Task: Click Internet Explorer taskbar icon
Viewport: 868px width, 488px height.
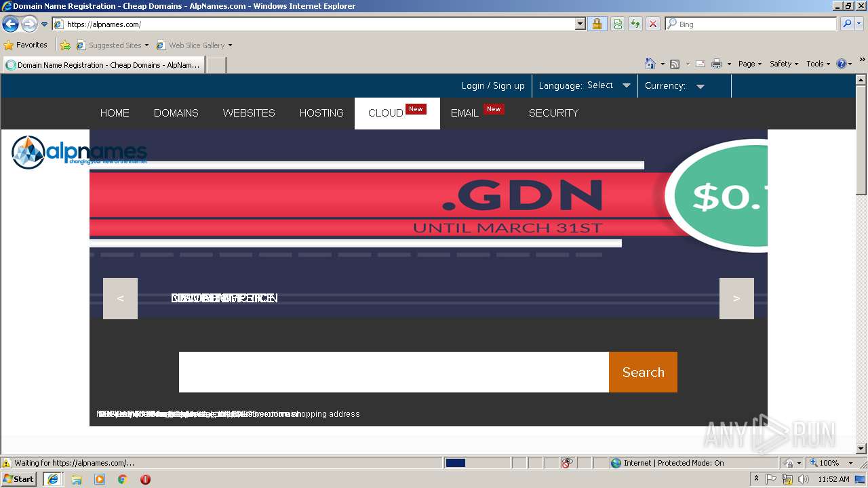Action: click(53, 479)
